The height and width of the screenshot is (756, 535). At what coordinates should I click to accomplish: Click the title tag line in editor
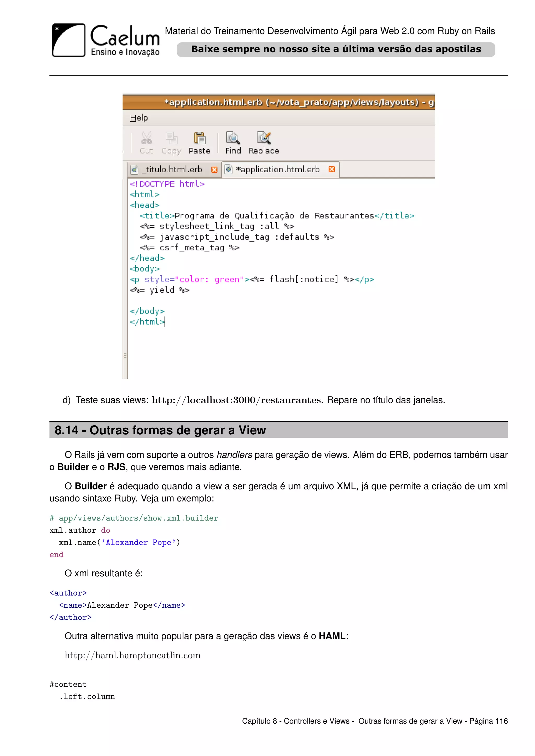pyautogui.click(x=277, y=216)
